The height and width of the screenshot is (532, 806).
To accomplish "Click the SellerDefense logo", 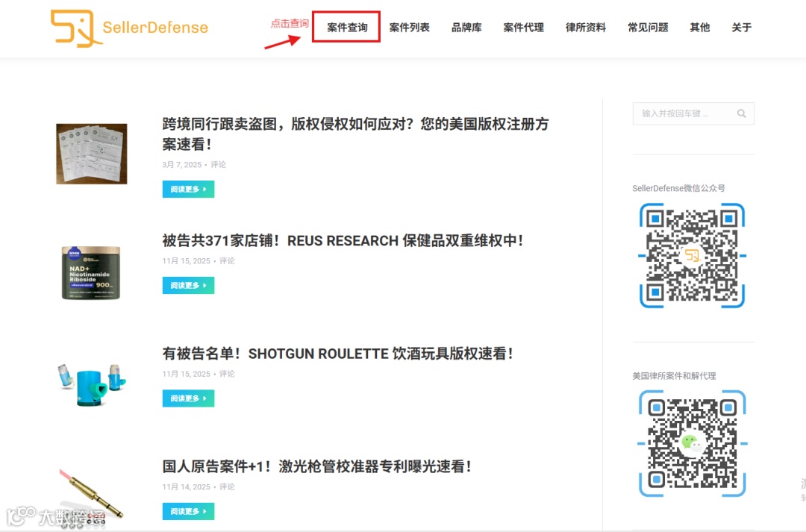I will (130, 28).
